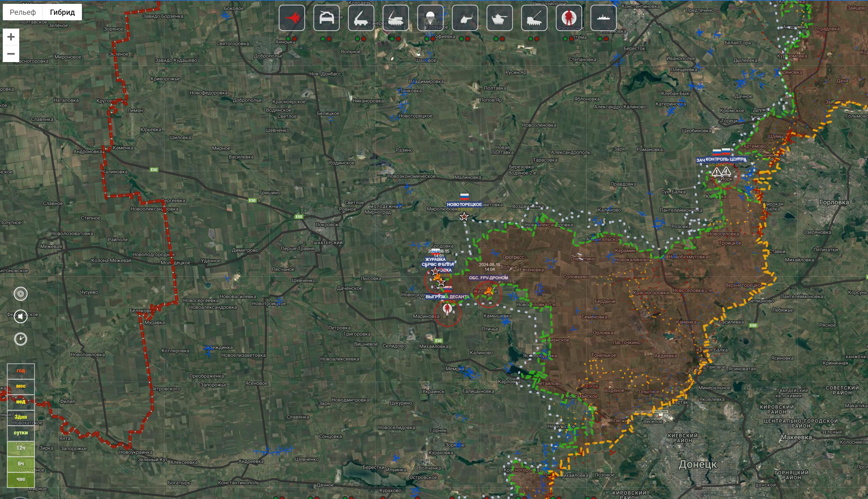Select the red infantry soldier icon
Image resolution: width=868 pixels, height=499 pixels.
click(x=569, y=18)
